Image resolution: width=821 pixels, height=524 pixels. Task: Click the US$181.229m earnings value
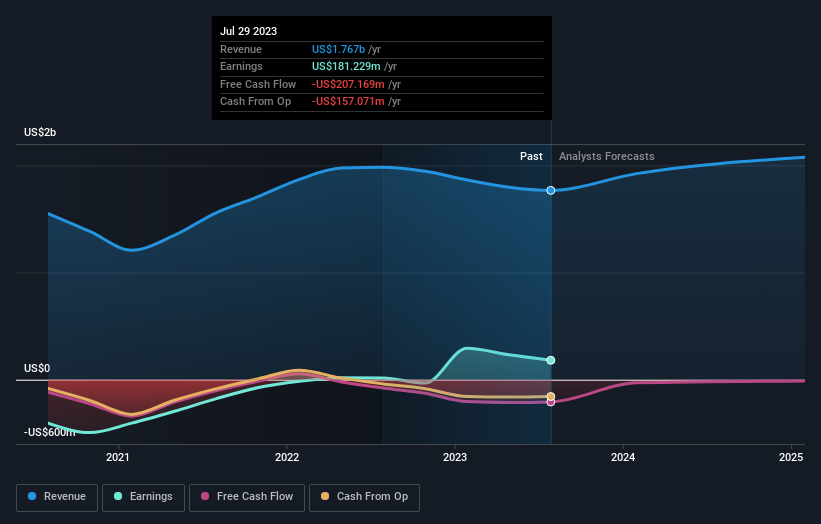coord(346,66)
